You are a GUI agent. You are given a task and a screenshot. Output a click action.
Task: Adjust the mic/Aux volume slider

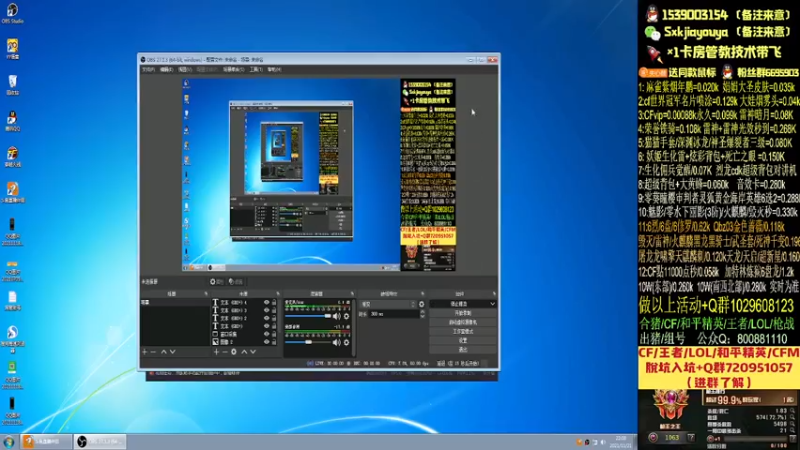(308, 316)
